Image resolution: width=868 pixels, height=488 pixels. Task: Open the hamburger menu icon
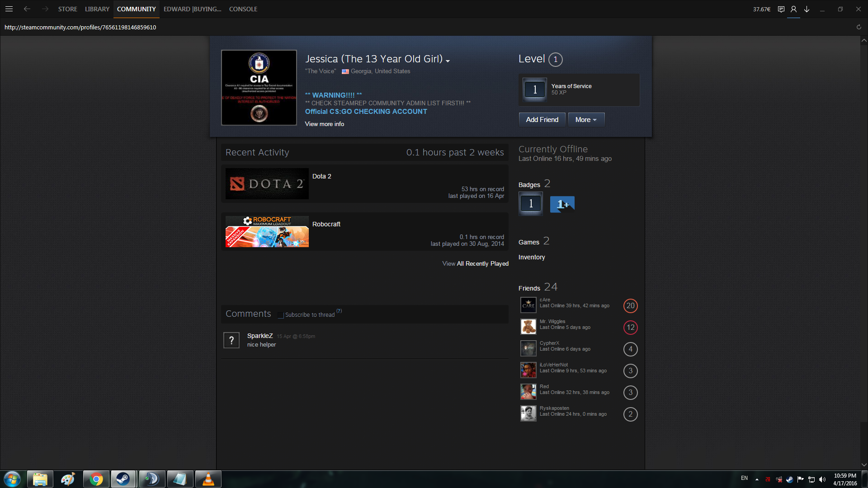tap(9, 9)
